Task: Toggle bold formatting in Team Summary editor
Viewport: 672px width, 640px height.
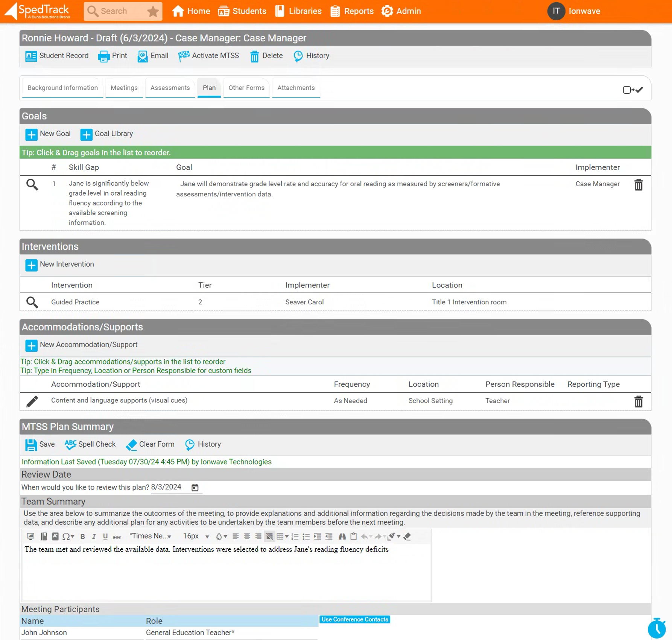Action: (83, 537)
